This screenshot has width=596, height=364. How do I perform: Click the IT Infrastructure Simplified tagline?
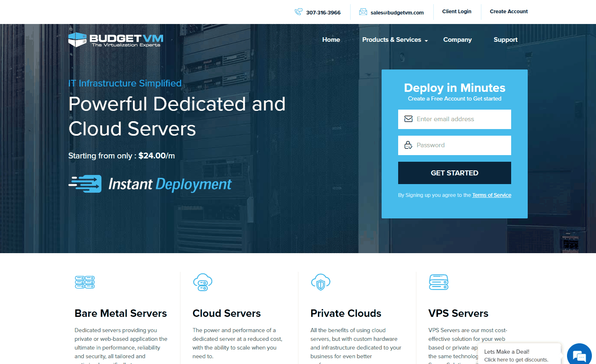click(x=125, y=83)
